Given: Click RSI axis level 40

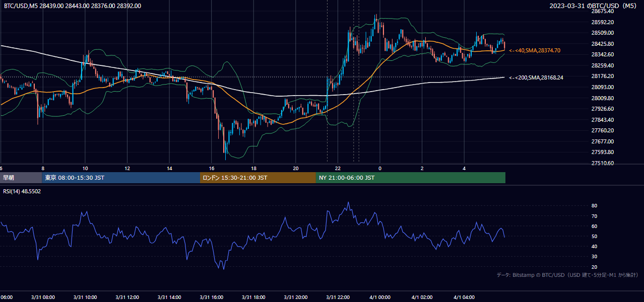Looking at the screenshot, I should (594, 246).
